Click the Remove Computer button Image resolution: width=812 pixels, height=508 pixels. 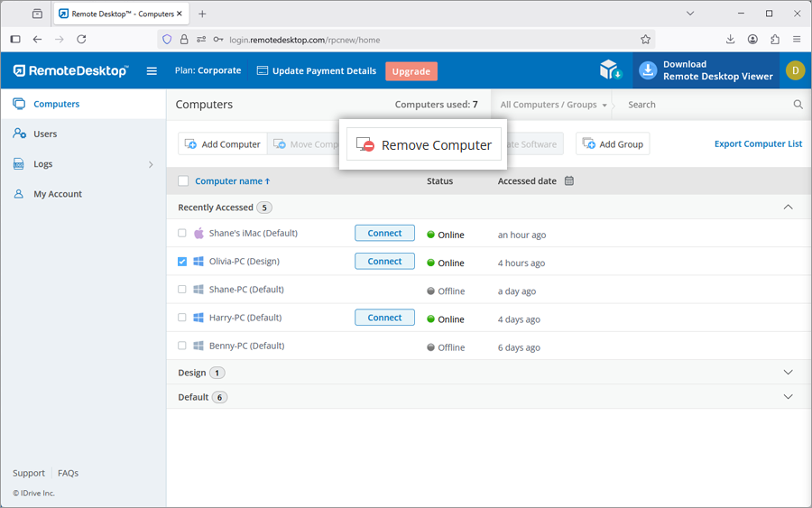point(424,144)
